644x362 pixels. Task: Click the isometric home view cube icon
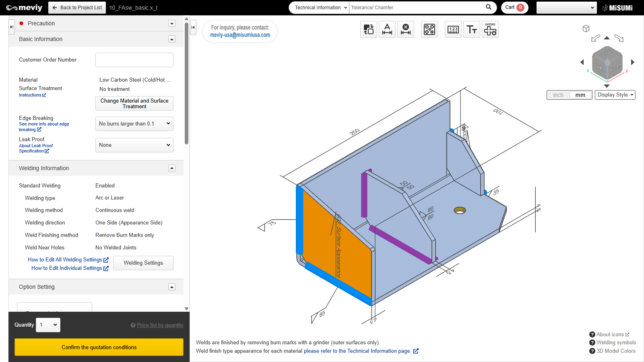coord(586,29)
